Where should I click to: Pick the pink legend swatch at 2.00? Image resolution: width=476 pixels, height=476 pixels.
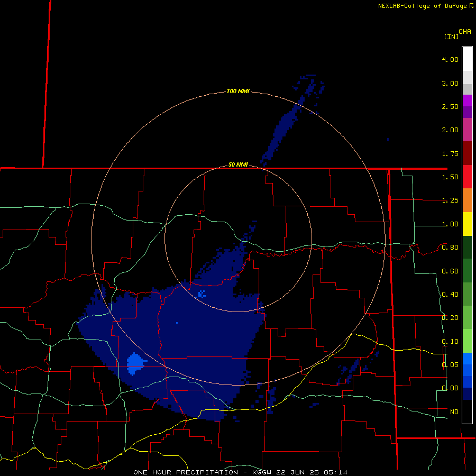click(x=467, y=130)
